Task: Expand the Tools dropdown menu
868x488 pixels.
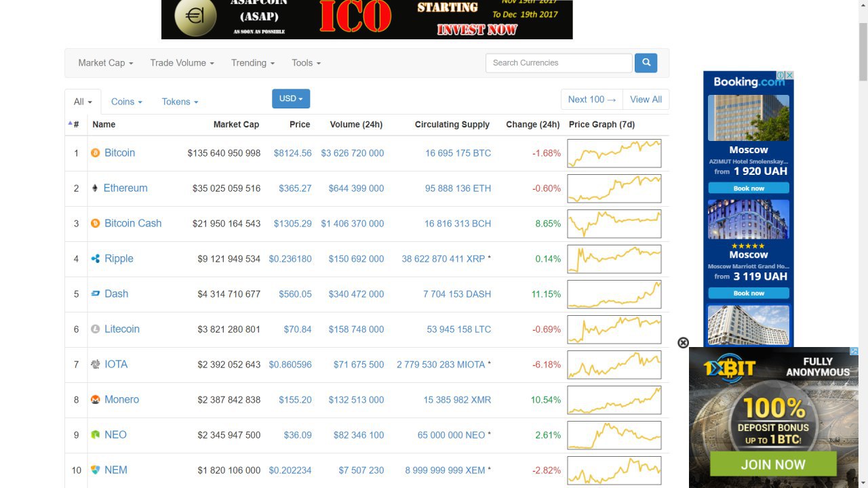Action: tap(306, 63)
